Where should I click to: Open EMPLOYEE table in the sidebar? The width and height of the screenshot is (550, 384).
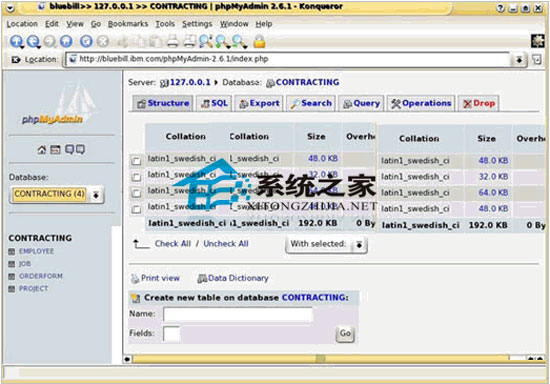pos(36,251)
